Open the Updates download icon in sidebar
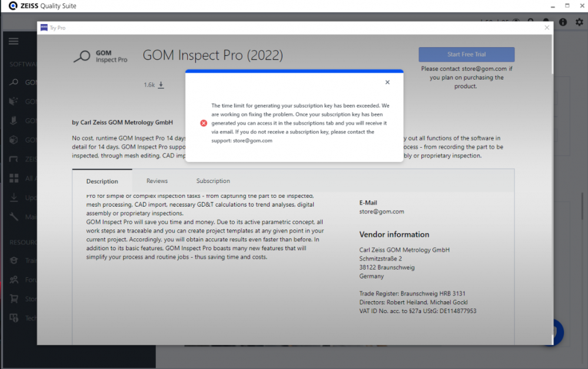Image resolution: width=588 pixels, height=369 pixels. point(14,197)
